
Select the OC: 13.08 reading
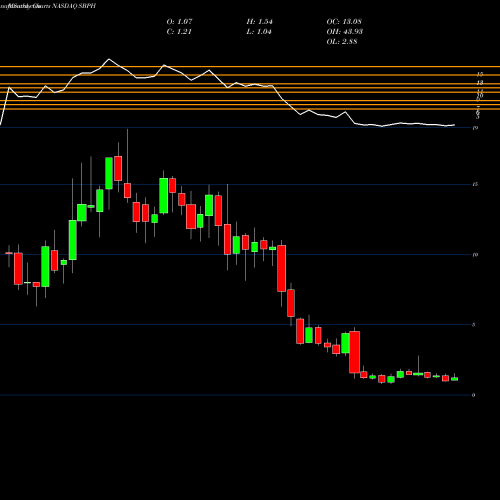point(344,22)
